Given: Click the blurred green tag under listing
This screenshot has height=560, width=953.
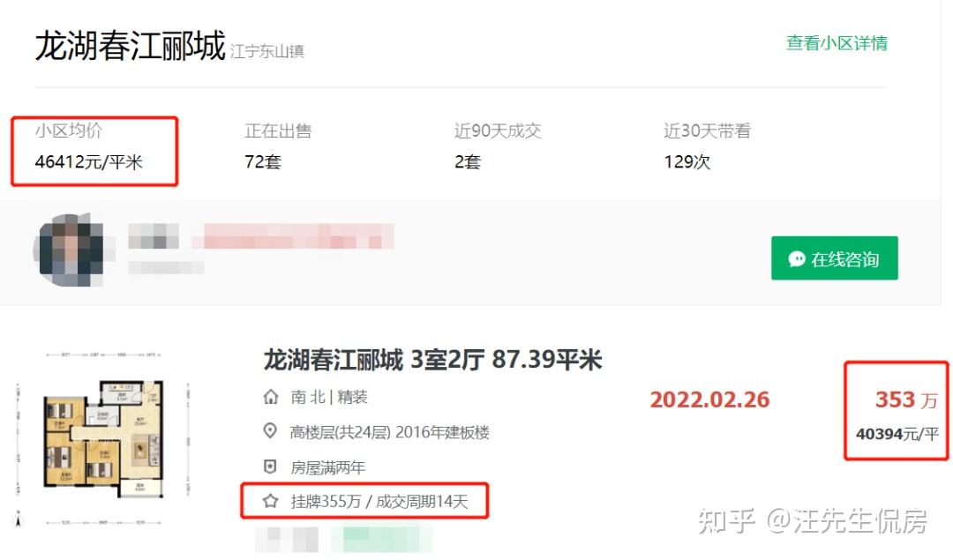Looking at the screenshot, I should coord(381,540).
